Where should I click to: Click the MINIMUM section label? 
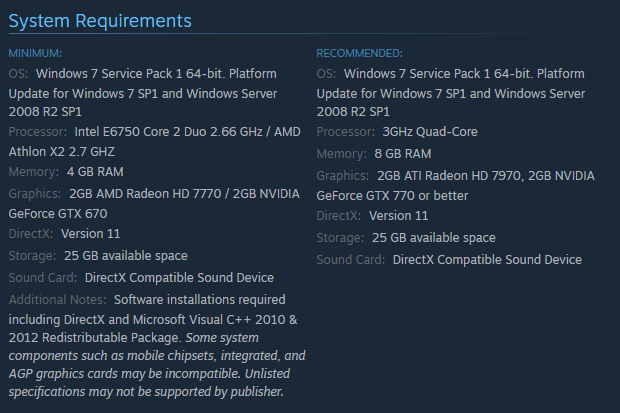click(35, 53)
